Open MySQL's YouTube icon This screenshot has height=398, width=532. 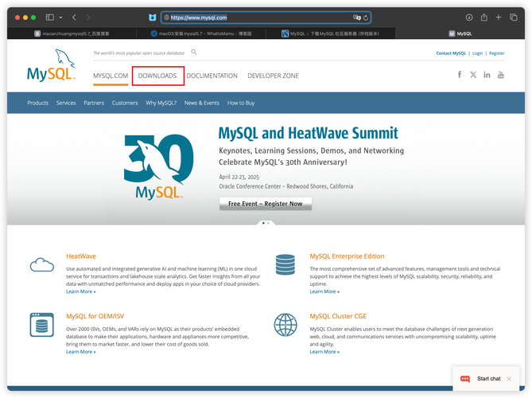pos(501,75)
